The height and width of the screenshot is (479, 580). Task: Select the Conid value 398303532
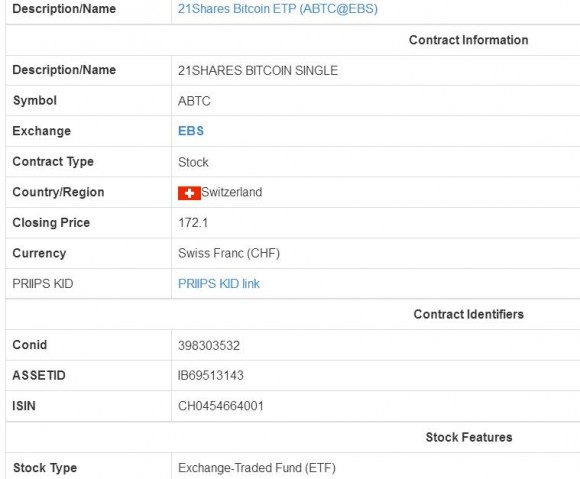click(x=209, y=345)
